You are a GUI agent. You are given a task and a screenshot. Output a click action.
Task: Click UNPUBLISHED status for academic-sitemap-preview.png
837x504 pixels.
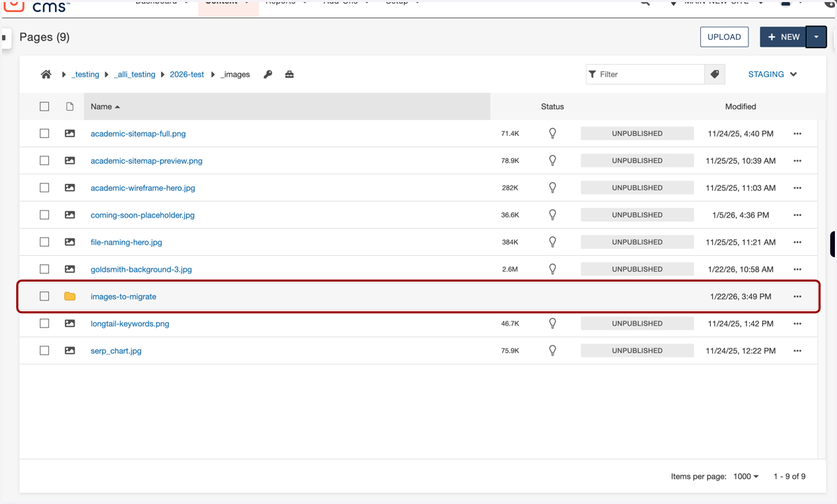[638, 160]
